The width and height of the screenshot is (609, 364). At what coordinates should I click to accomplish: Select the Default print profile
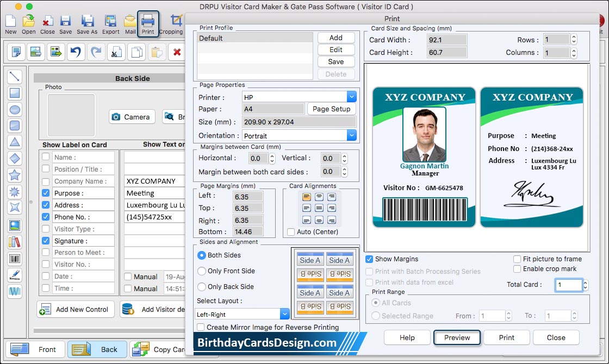(255, 38)
